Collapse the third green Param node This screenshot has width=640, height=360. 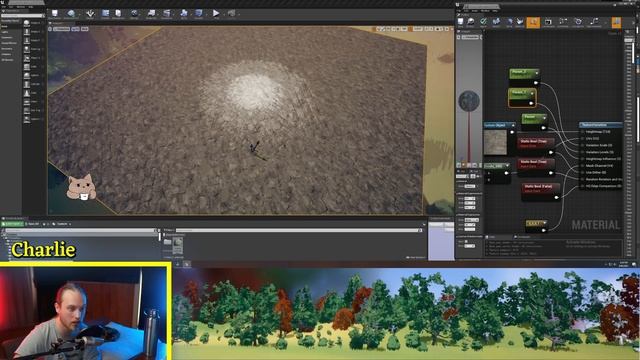(x=544, y=118)
